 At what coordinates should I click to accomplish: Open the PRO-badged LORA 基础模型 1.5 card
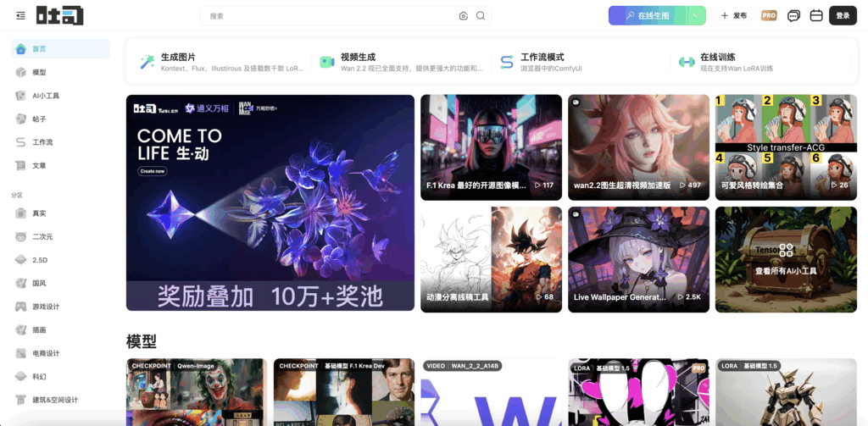(638, 391)
